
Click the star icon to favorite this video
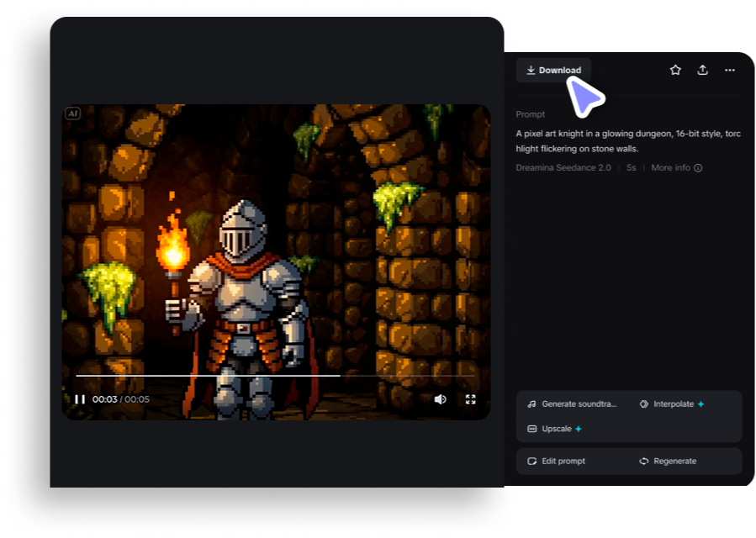pos(675,70)
